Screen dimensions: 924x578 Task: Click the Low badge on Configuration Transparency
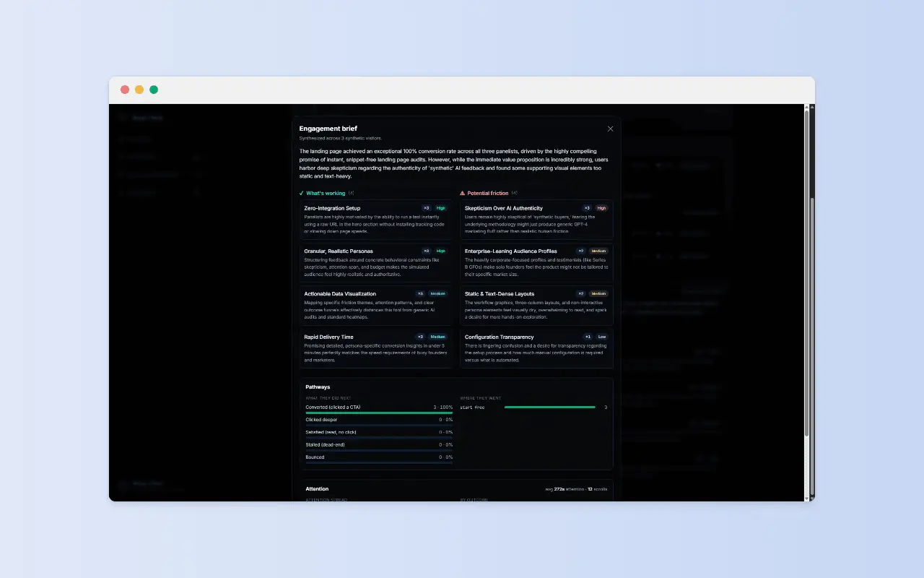[602, 337]
